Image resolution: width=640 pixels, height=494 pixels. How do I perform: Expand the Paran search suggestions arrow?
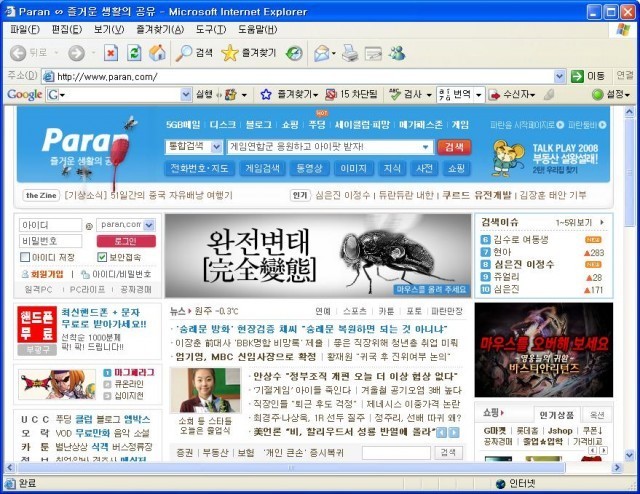pyautogui.click(x=425, y=147)
